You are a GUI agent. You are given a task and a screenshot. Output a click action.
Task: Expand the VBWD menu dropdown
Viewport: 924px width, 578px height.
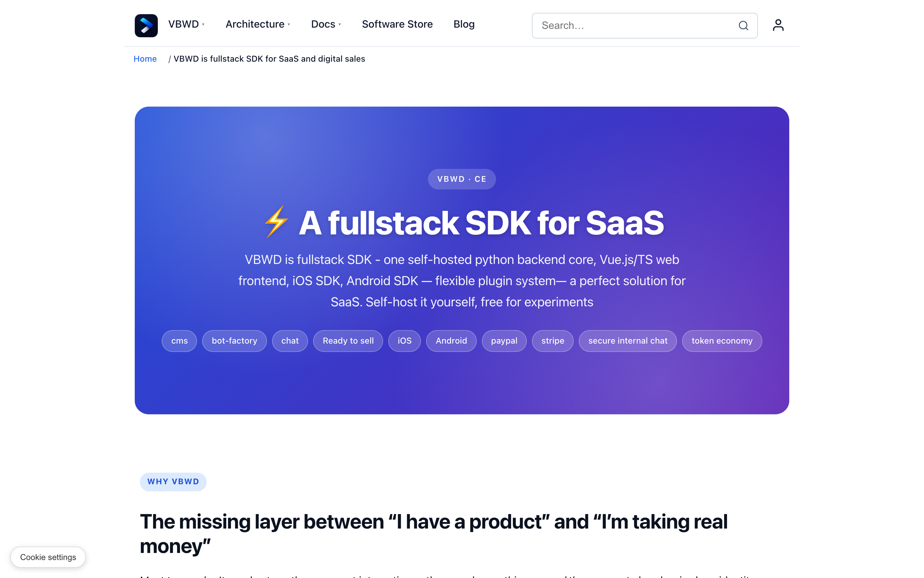pos(186,24)
